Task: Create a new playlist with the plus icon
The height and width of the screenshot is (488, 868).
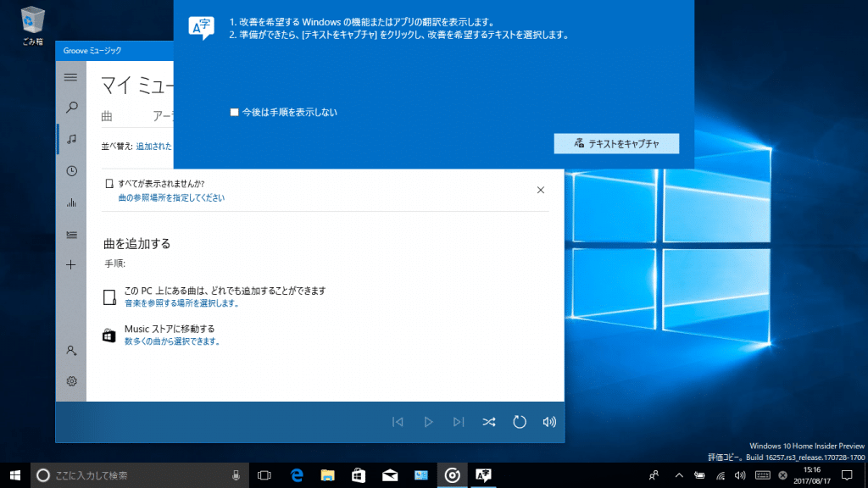Action: tap(71, 265)
